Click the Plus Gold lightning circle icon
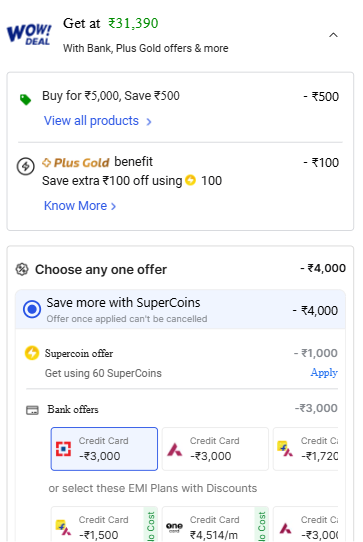The height and width of the screenshot is (542, 363). click(26, 166)
